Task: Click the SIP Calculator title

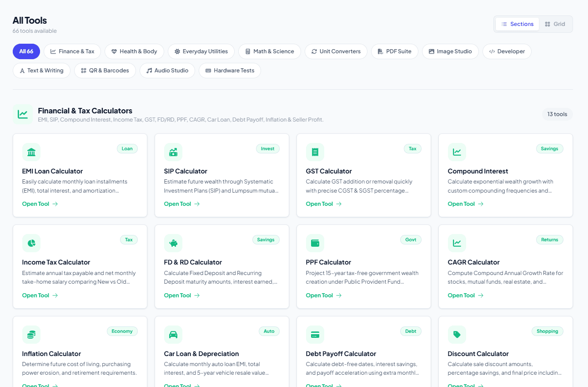Action: click(x=186, y=171)
